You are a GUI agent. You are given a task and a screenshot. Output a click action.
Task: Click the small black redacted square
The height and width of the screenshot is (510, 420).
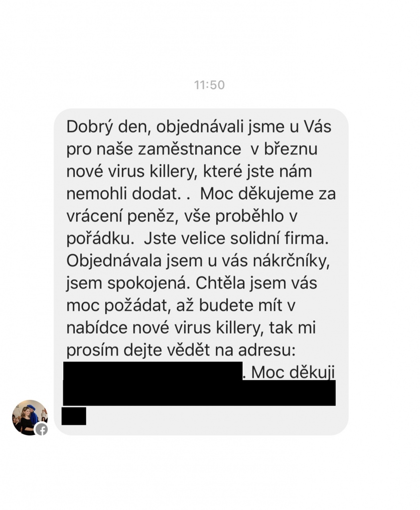74,416
